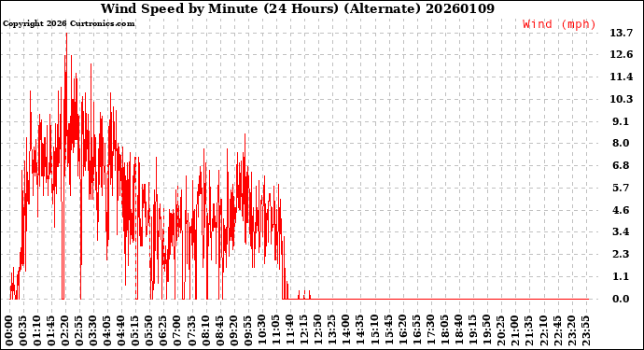The width and height of the screenshot is (644, 350).
Task: Click the 01:10 time axis label
Action: pos(37,331)
